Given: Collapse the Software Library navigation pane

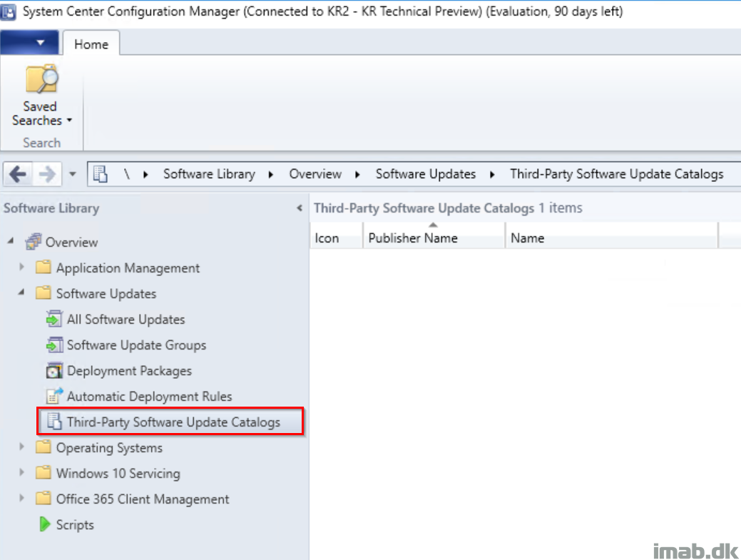Looking at the screenshot, I should click(299, 208).
